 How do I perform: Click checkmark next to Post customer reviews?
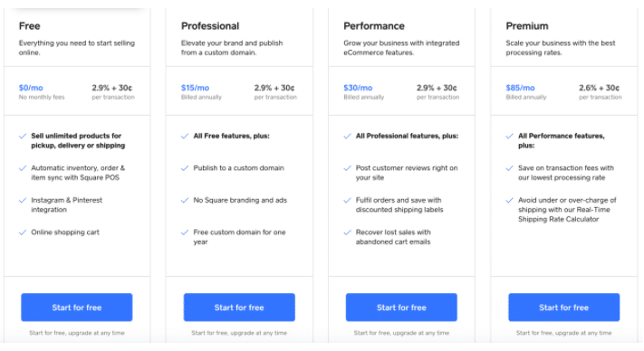[x=348, y=168]
